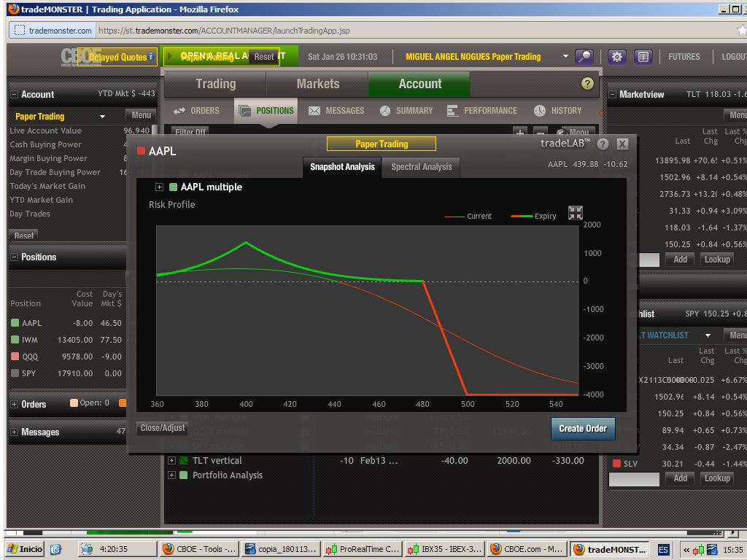Collapse the Marketview panel

[613, 95]
